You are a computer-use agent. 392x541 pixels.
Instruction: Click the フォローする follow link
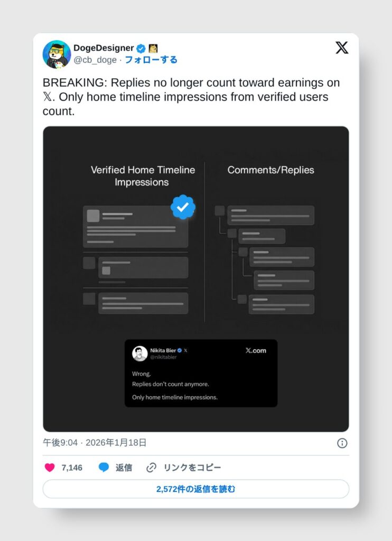point(151,60)
